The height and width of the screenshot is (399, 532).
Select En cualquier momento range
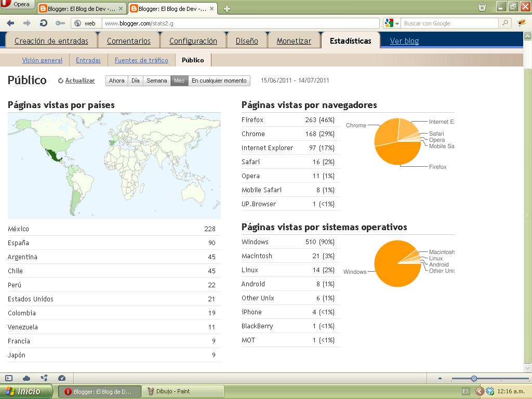pyautogui.click(x=219, y=81)
